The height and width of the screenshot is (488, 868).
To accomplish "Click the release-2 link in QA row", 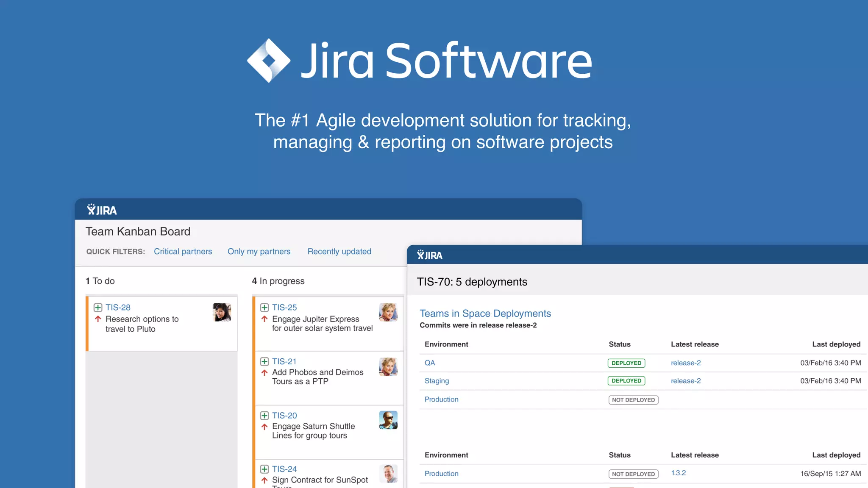I will [685, 363].
